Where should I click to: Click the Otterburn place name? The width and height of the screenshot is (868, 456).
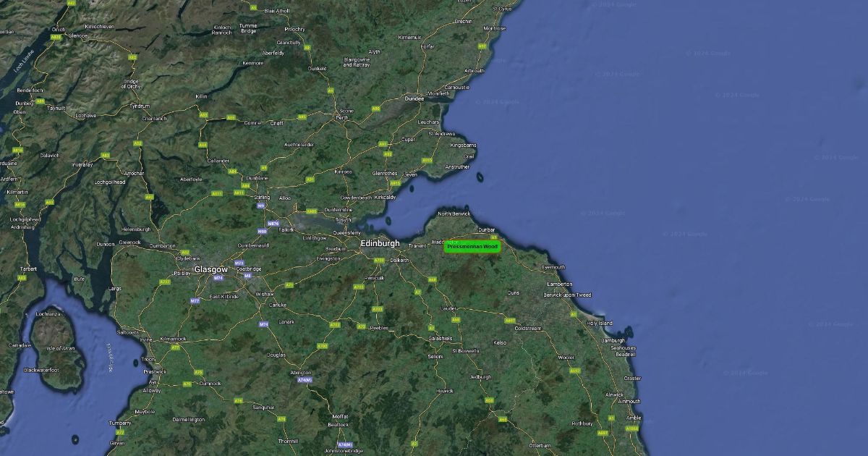540,445
